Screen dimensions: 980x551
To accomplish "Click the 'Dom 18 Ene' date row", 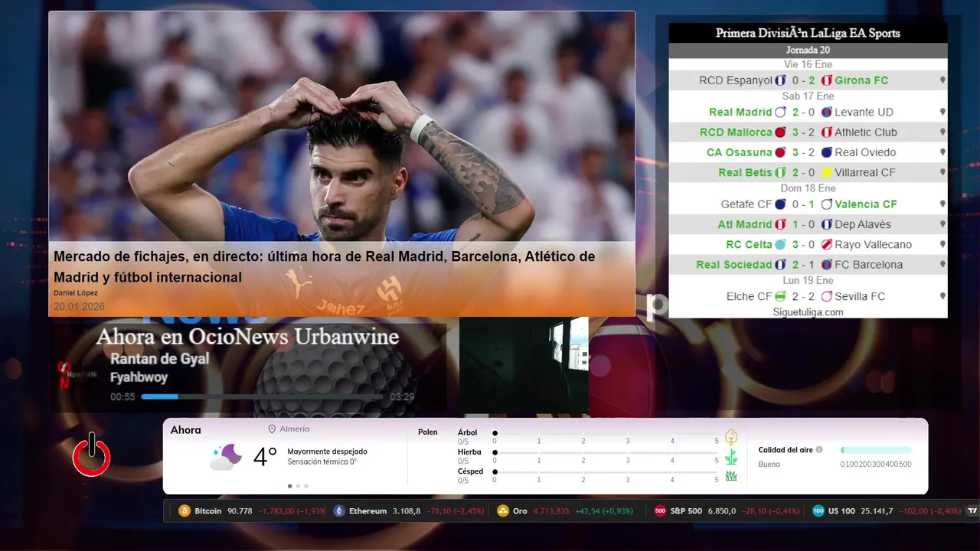I will coord(808,188).
